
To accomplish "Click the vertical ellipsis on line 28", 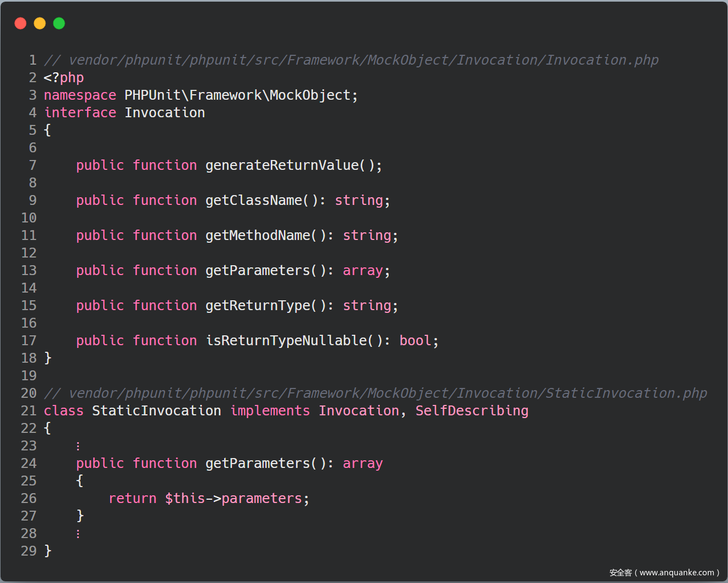I will pos(78,534).
